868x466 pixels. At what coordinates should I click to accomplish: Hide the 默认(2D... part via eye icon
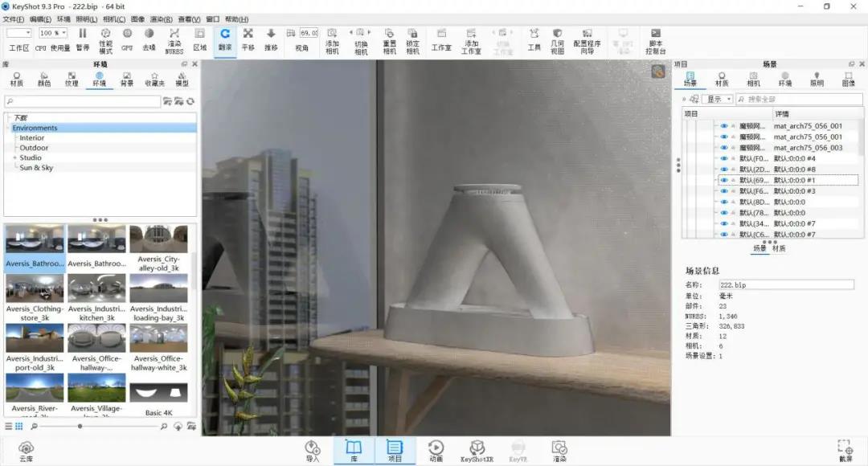pos(723,170)
